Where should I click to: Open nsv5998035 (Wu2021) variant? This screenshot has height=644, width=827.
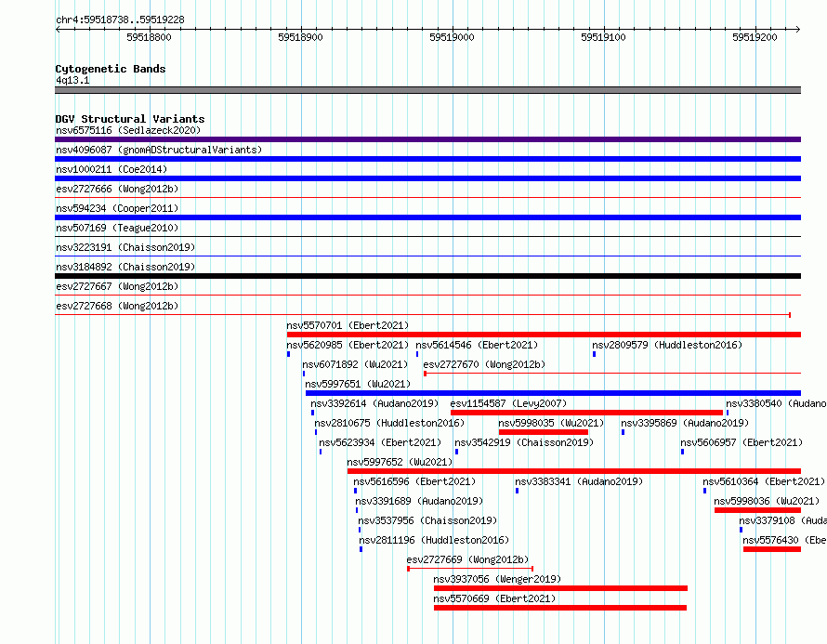click(551, 423)
